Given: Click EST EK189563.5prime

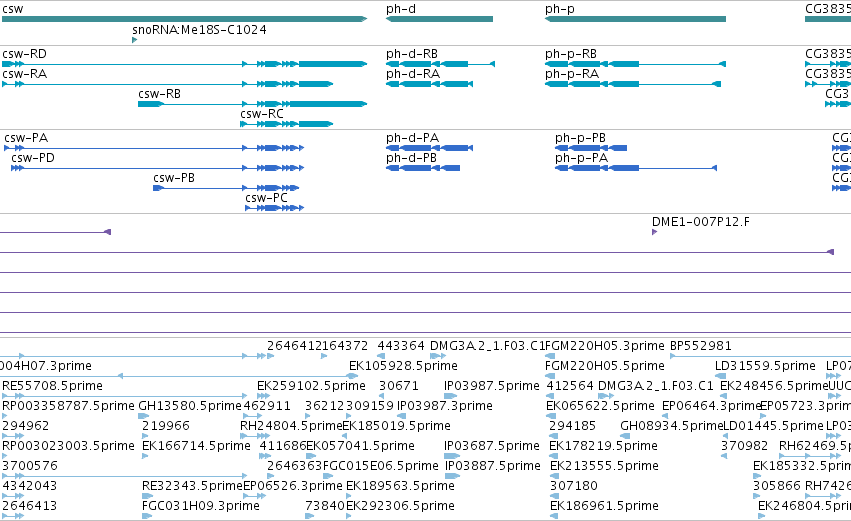Looking at the screenshot, I should pyautogui.click(x=401, y=486).
